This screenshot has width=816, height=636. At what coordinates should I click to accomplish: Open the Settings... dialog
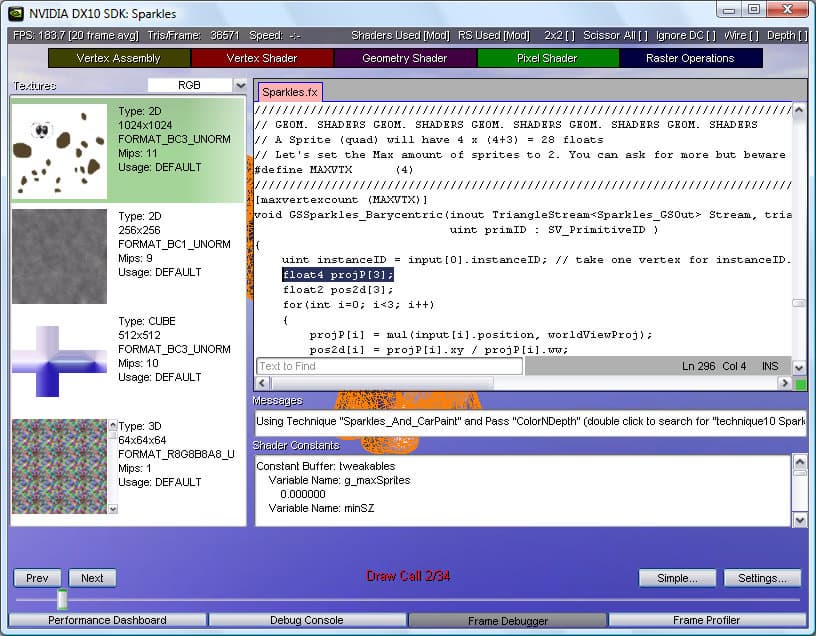click(x=762, y=578)
